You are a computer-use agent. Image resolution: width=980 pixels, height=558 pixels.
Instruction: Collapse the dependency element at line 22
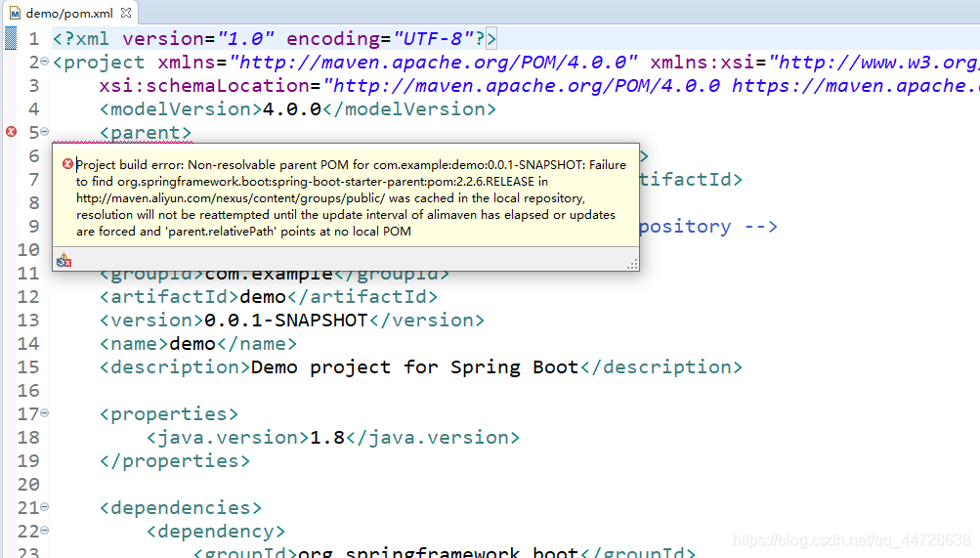click(x=44, y=531)
